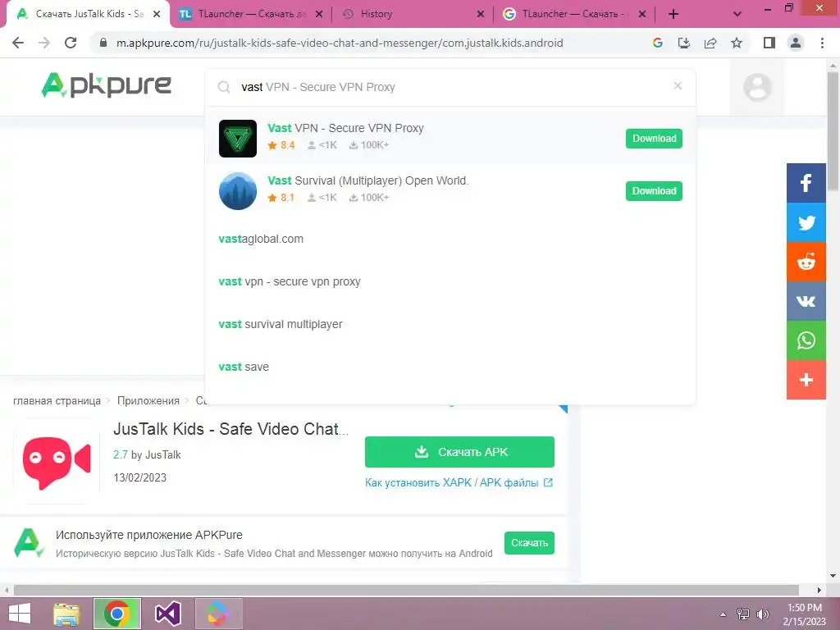The image size is (840, 630).
Task: Click the Vast VPN app icon
Action: [x=238, y=138]
